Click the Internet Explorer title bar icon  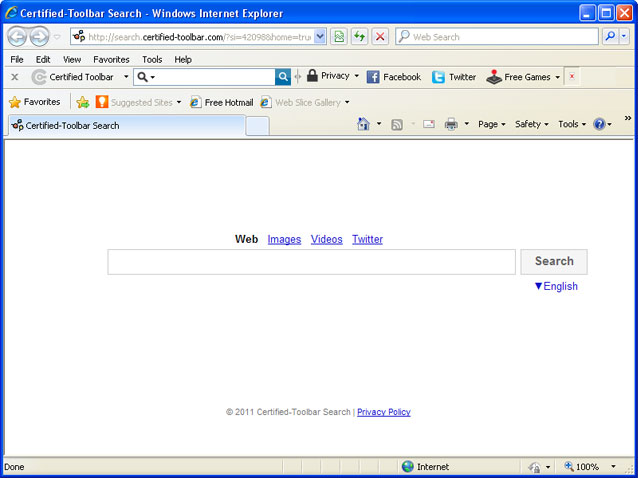point(11,13)
